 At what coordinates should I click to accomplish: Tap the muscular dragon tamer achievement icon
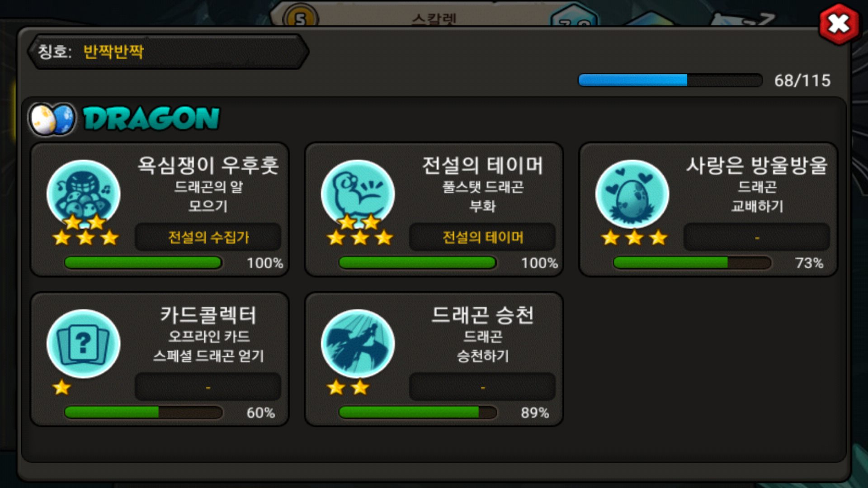(358, 194)
